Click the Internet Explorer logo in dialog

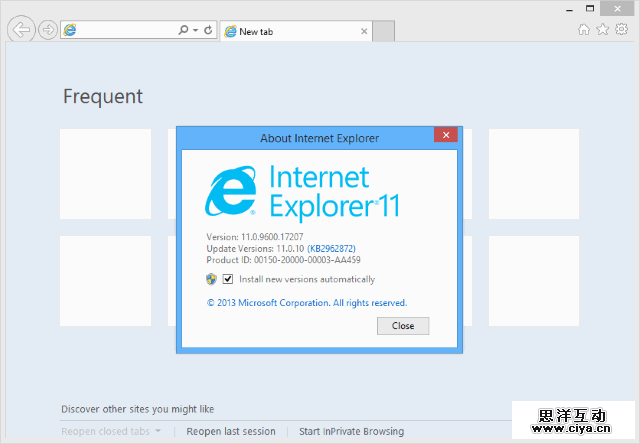(x=231, y=190)
